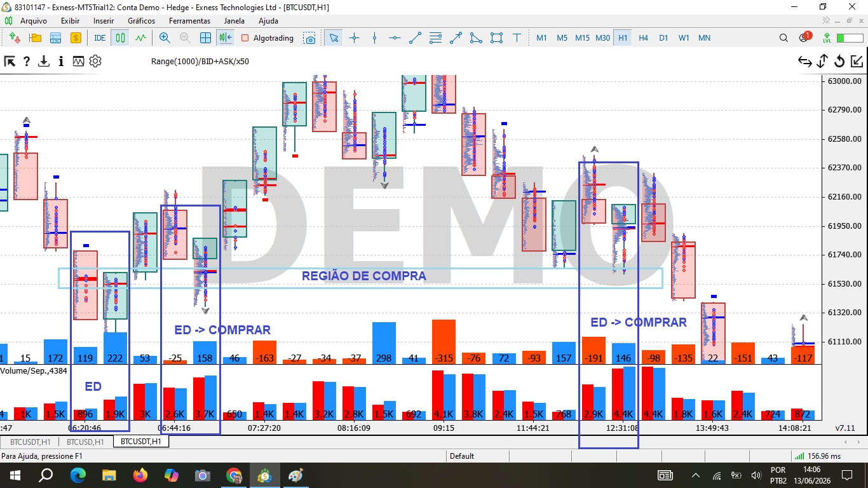Open the Ferramentas menu
The width and height of the screenshot is (868, 488).
pyautogui.click(x=189, y=21)
